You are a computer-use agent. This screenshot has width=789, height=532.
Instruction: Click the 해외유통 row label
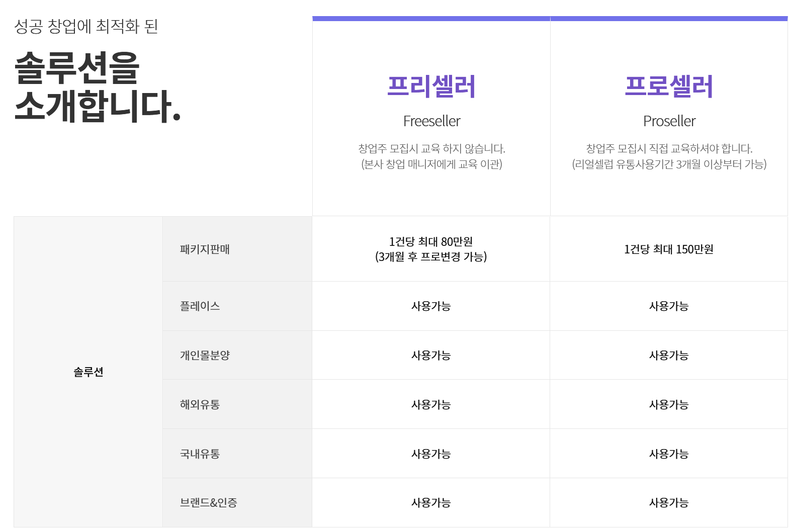tap(200, 405)
